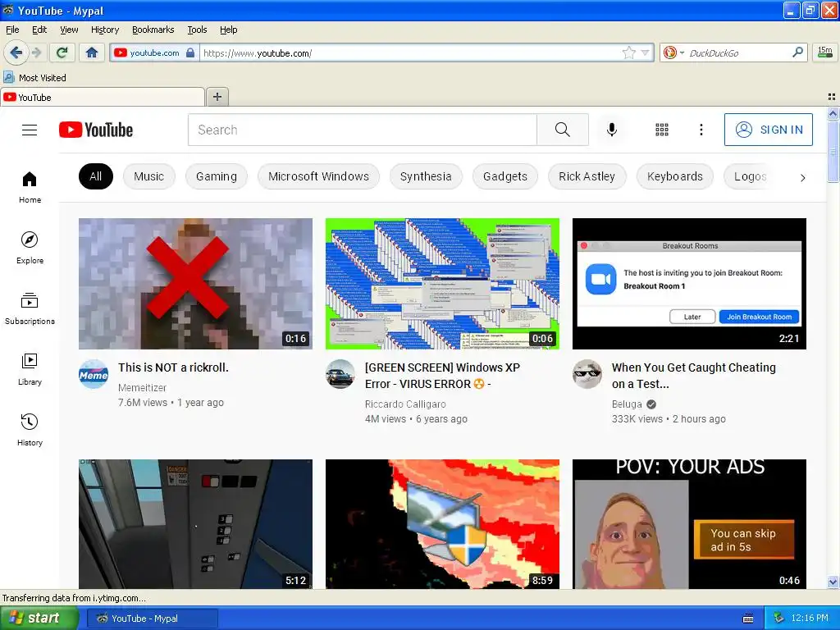Click the 15m toolbar indicator
Screen dimensions: 840x630
coord(825,52)
